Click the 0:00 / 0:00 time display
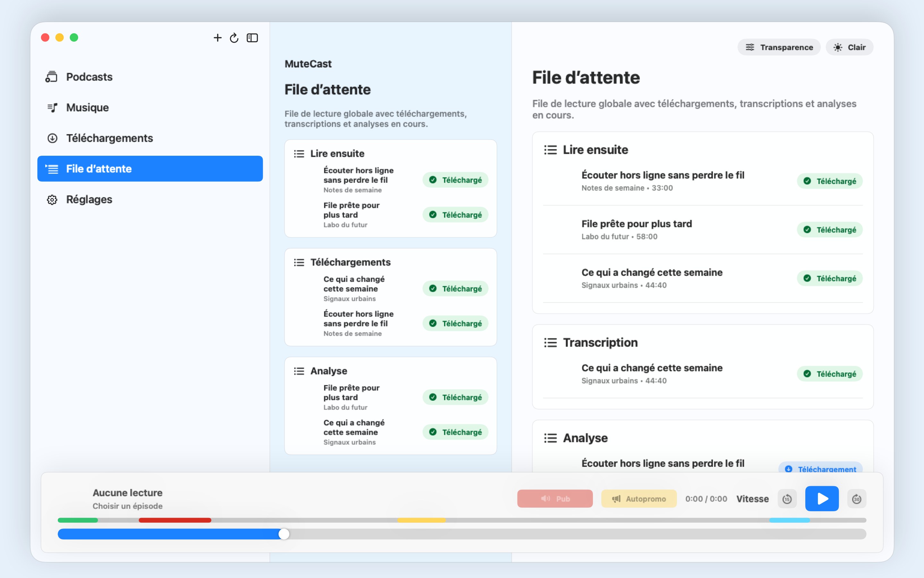This screenshot has height=578, width=924. click(x=706, y=499)
